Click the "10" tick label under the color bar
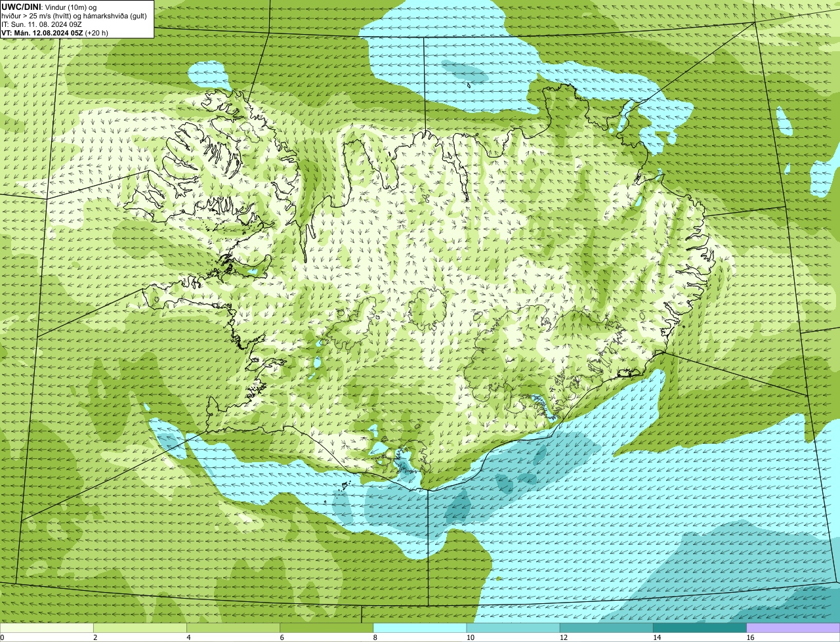 (470, 637)
